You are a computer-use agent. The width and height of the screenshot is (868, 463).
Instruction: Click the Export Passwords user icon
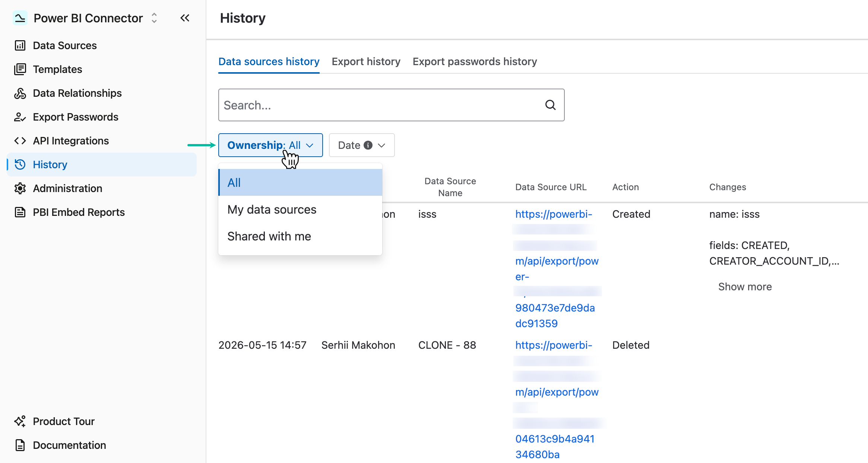coord(20,117)
